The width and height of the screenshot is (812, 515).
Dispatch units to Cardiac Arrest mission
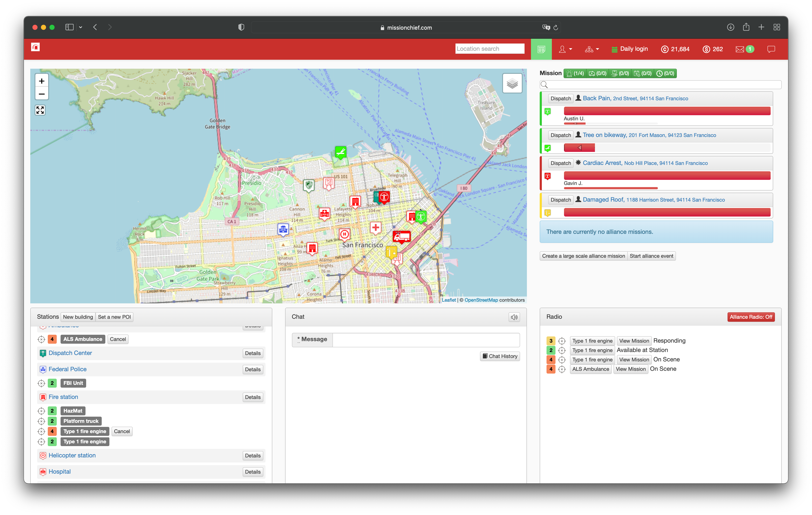click(560, 163)
